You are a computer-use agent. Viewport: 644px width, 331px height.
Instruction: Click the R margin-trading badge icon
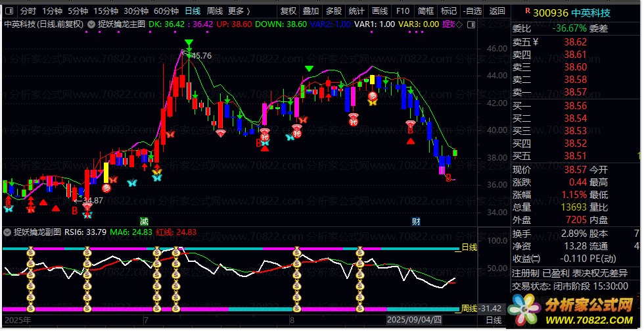[527, 11]
